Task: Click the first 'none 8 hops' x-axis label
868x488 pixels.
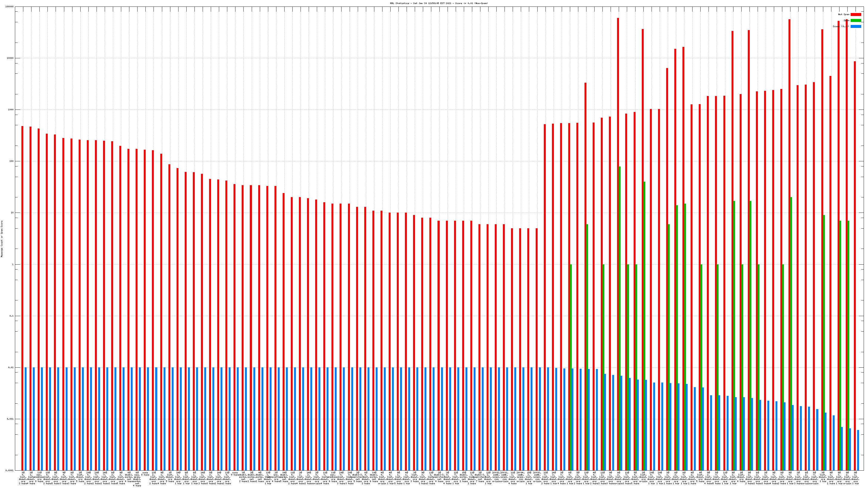Action: (145, 474)
